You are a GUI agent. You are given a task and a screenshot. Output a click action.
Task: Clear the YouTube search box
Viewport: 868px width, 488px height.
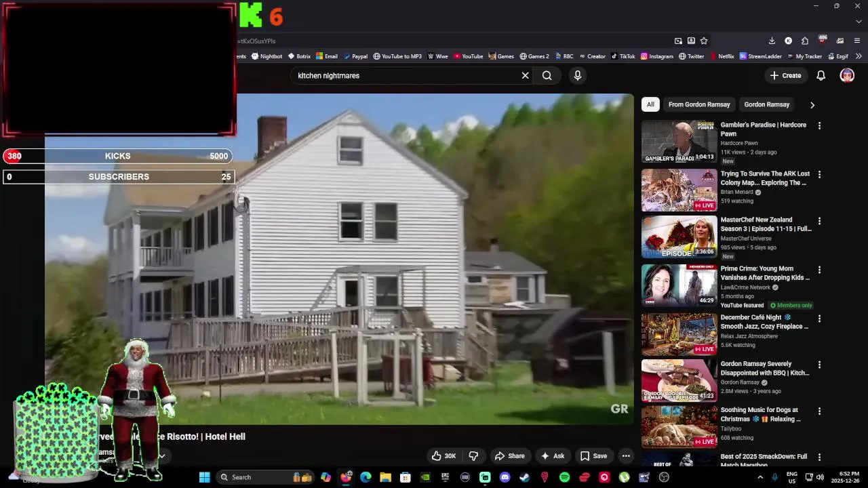pyautogui.click(x=525, y=75)
